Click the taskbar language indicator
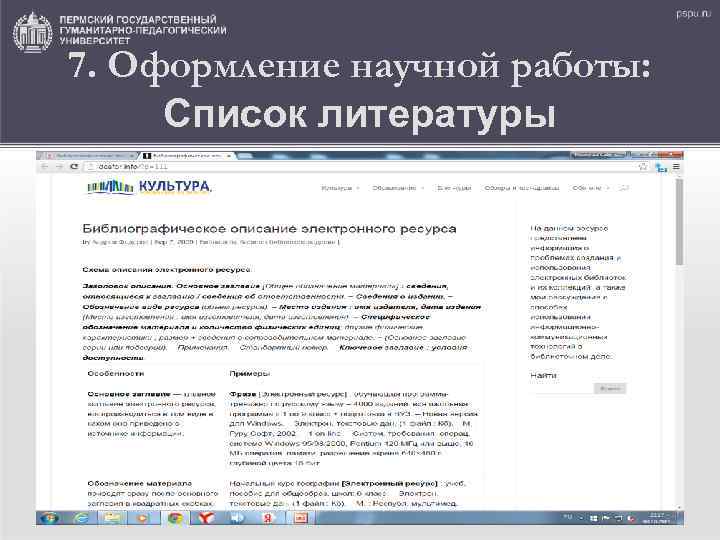 pyautogui.click(x=568, y=518)
